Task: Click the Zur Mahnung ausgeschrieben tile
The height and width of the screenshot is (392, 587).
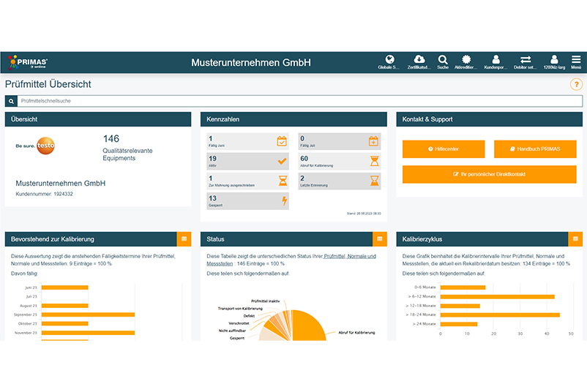Action: (248, 181)
